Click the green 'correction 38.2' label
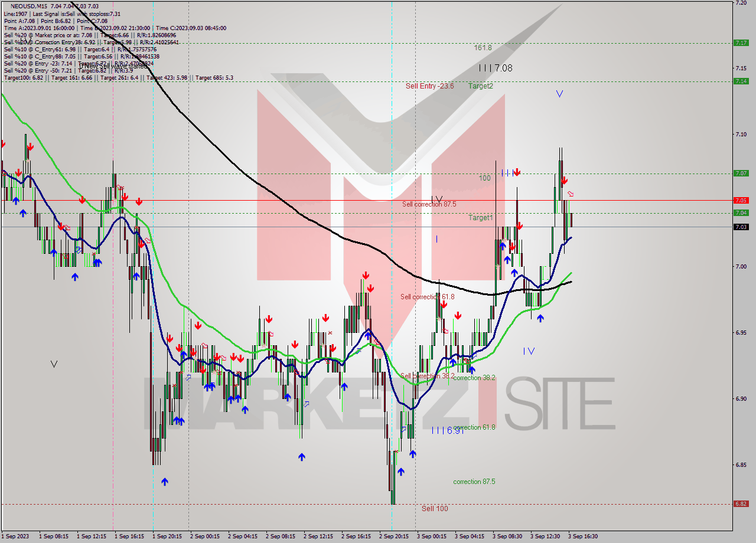Viewport: 756px width, 543px height. pos(474,378)
